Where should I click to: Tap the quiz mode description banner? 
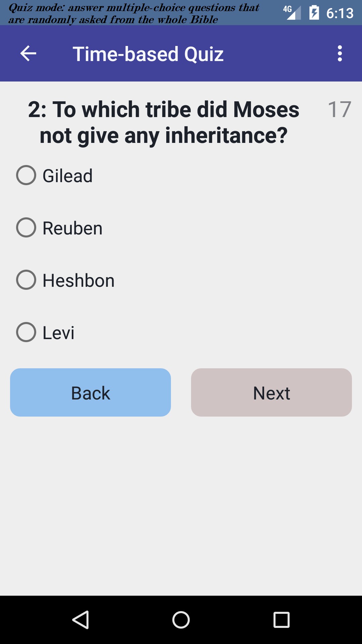[134, 13]
